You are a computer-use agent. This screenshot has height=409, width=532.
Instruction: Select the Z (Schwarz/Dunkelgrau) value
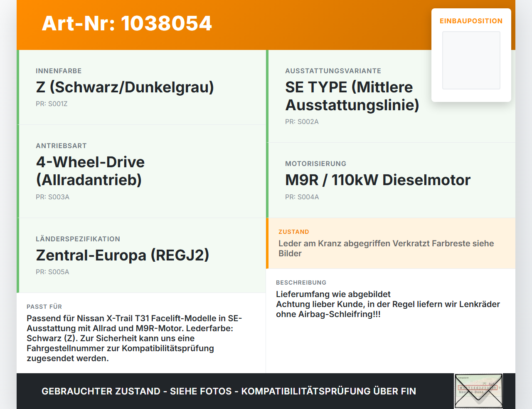point(125,87)
